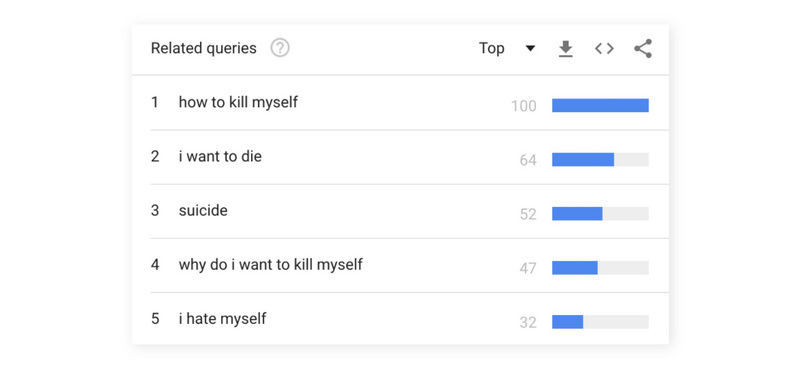This screenshot has width=800, height=369.
Task: Share the Related queries card
Action: pyautogui.click(x=643, y=49)
